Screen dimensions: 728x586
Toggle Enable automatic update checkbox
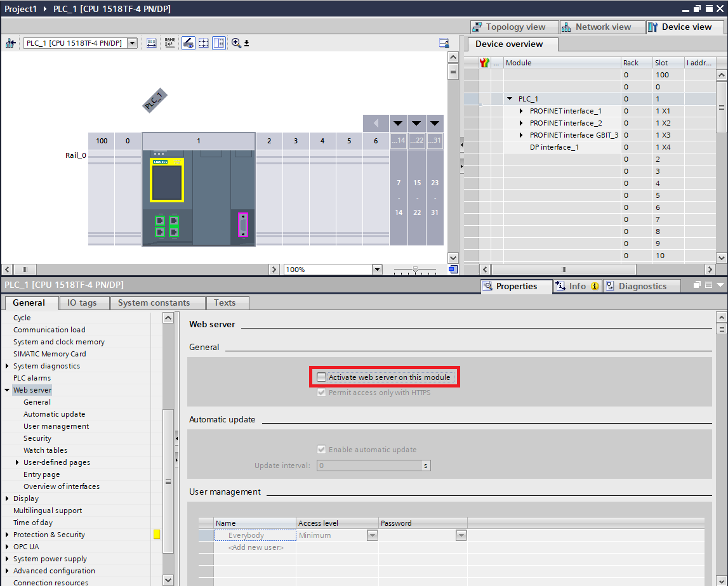click(x=321, y=450)
